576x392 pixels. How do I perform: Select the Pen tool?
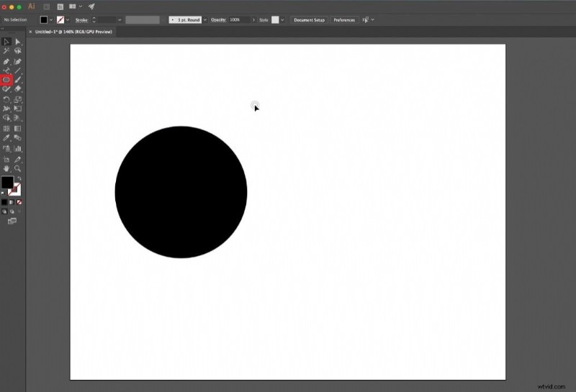[6, 61]
